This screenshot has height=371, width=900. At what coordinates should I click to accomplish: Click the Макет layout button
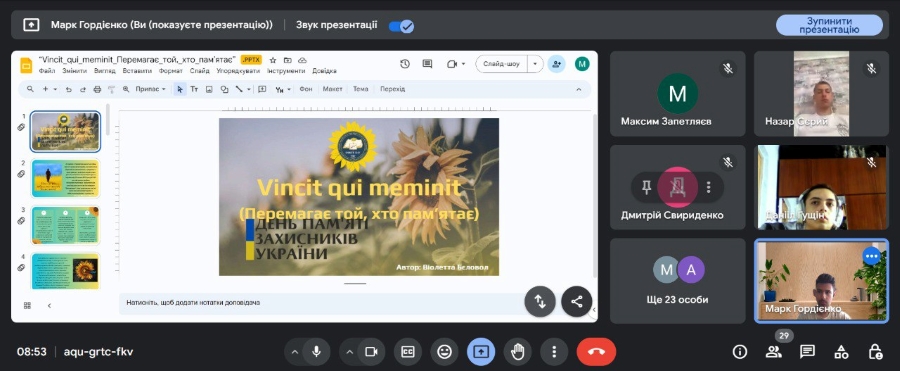(x=332, y=89)
